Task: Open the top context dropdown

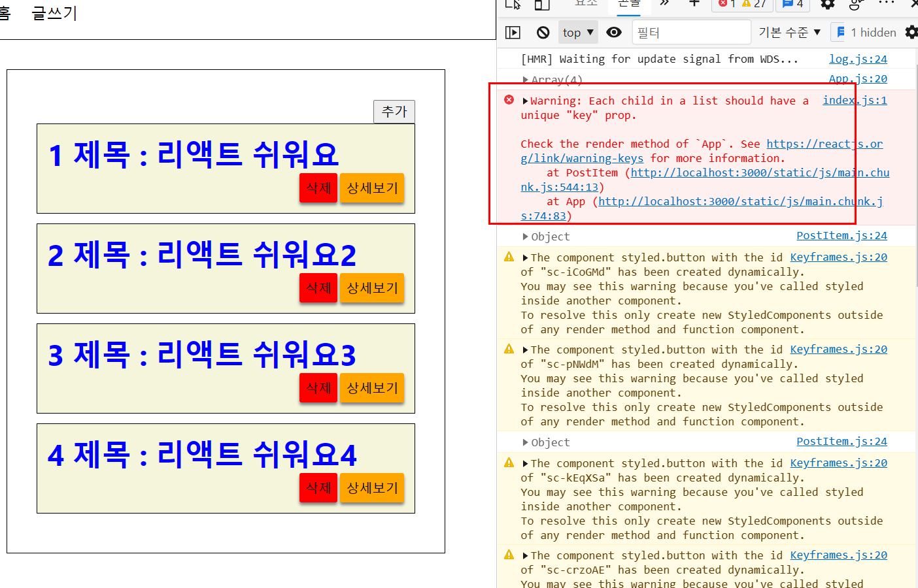Action: pyautogui.click(x=578, y=32)
